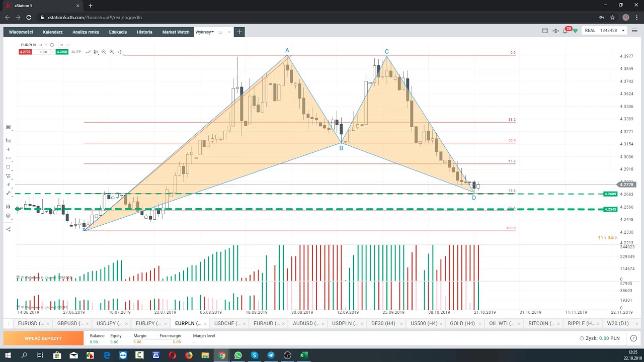Open the D1 timeframe dropdown
Image resolution: width=644 pixels, height=362 pixels.
pos(64,45)
